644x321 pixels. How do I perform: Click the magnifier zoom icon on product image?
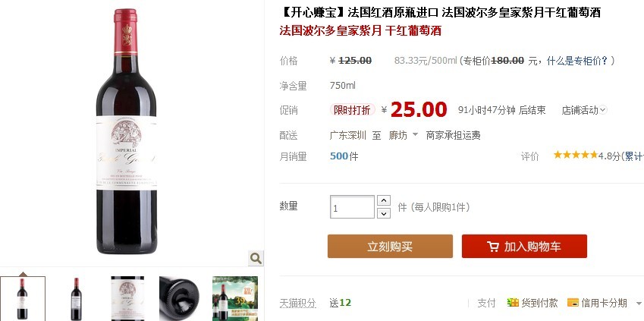(x=256, y=258)
